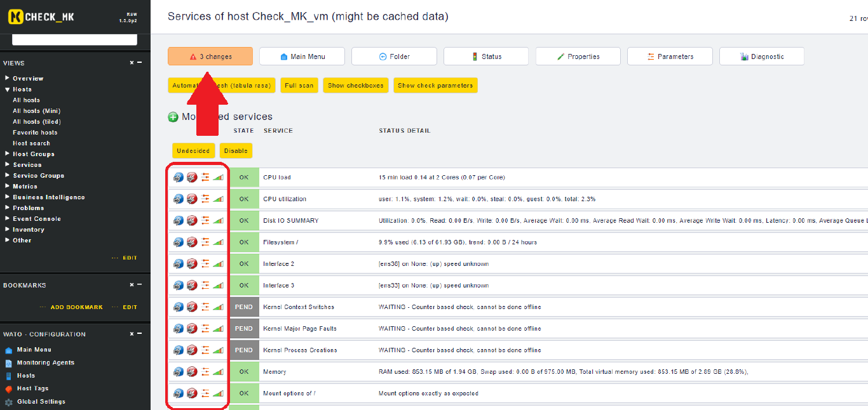This screenshot has height=410, width=868.
Task: Collapse the Hosts tree in Views
Action: click(8, 89)
